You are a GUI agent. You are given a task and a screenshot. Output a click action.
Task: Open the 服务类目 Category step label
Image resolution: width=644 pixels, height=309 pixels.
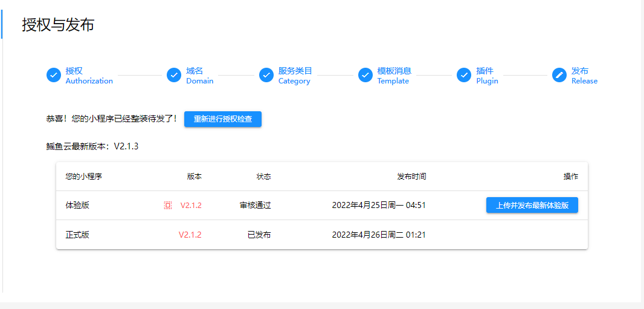coord(295,76)
